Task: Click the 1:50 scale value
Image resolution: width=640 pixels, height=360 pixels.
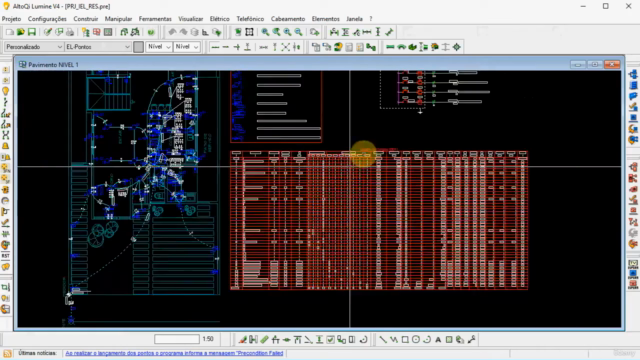Action: [x=208, y=339]
